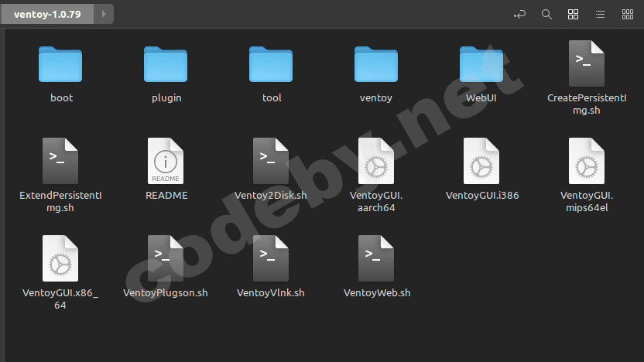Select the VentoyVlnk.sh script icon

[x=271, y=258]
